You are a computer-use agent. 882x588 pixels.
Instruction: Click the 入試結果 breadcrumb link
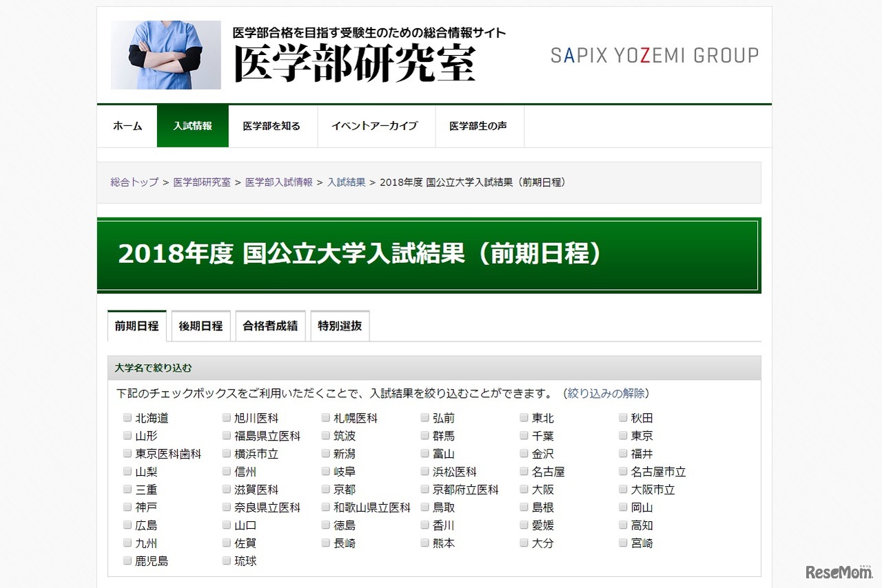coord(346,182)
